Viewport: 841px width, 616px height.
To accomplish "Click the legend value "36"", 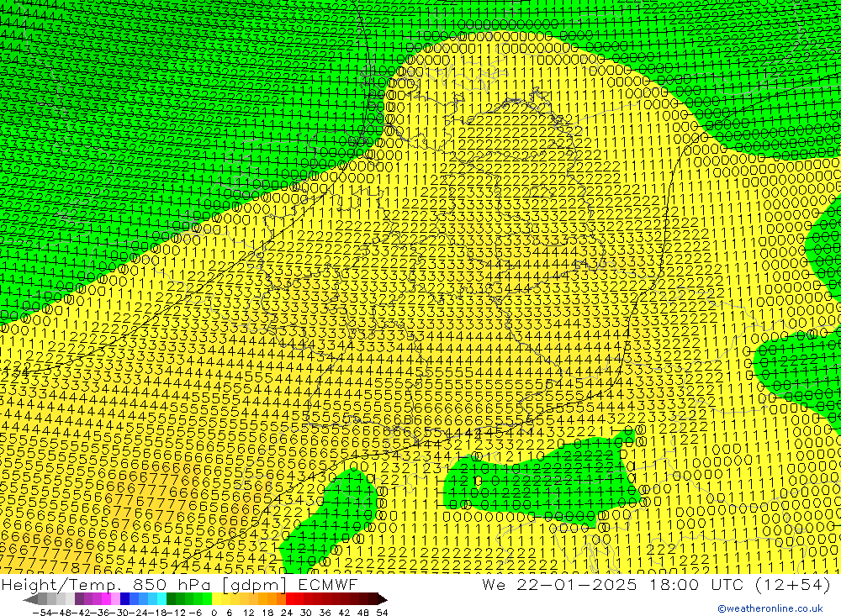I will click(x=325, y=613).
